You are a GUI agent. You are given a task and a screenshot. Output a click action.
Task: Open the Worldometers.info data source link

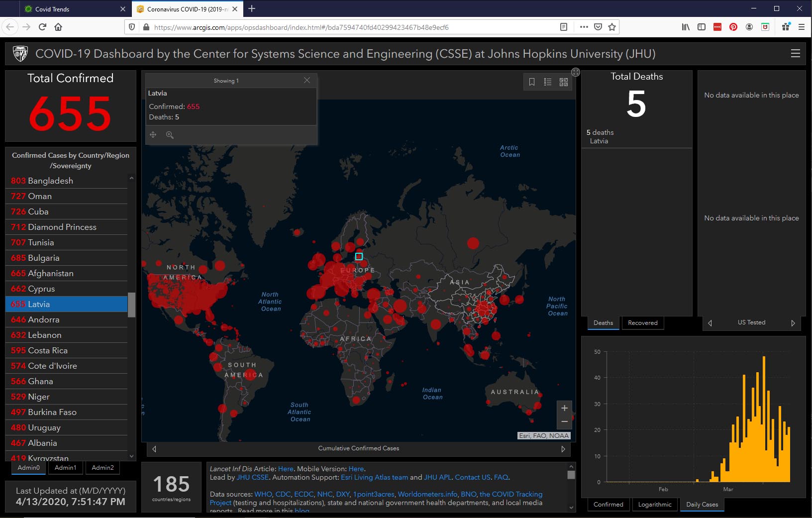point(428,494)
